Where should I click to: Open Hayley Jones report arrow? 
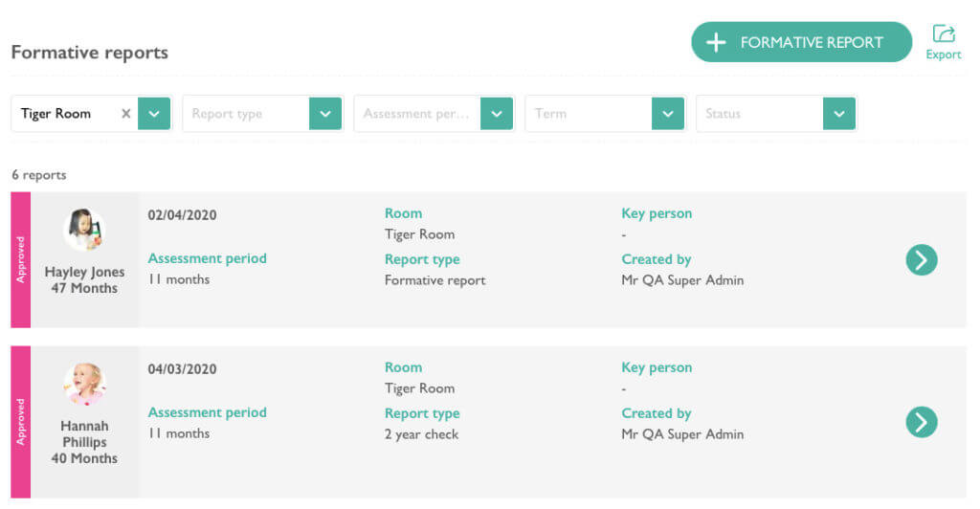(x=921, y=259)
